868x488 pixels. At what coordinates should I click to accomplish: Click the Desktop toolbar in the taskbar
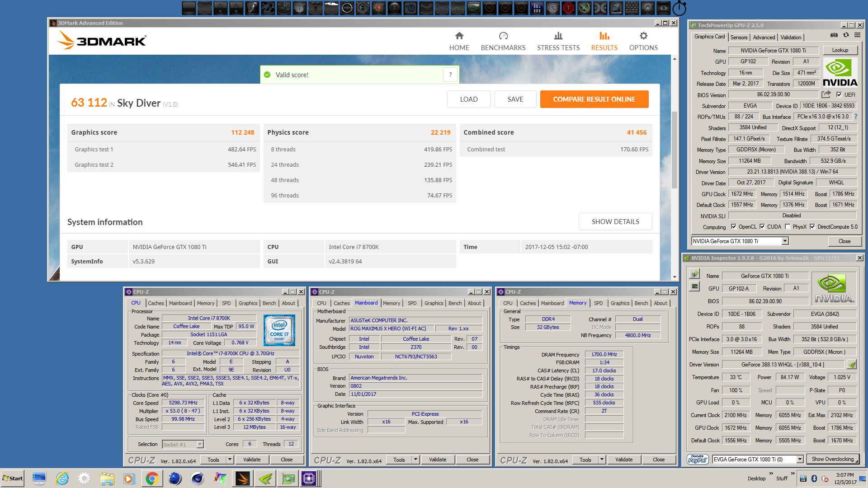click(x=756, y=479)
